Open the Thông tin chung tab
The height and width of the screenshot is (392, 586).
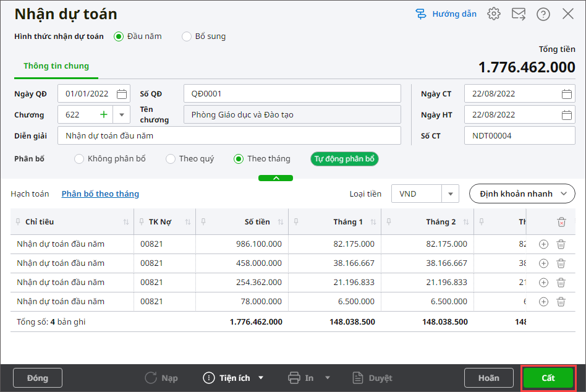[x=56, y=66]
